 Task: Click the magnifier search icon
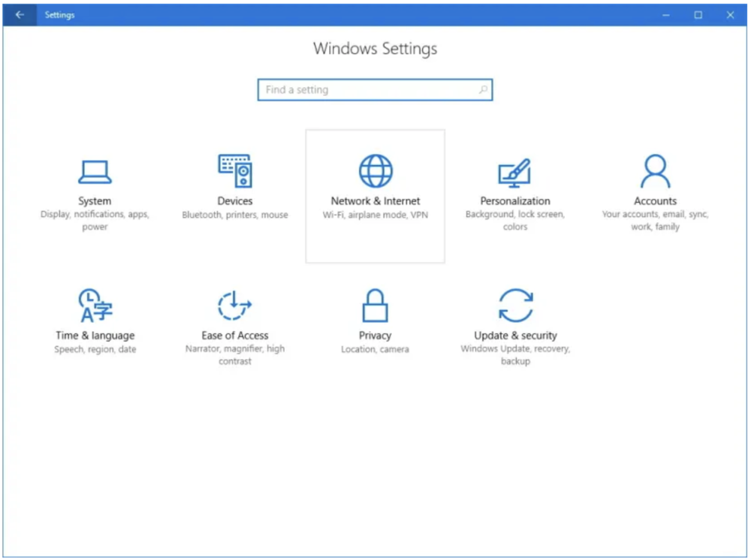point(483,89)
